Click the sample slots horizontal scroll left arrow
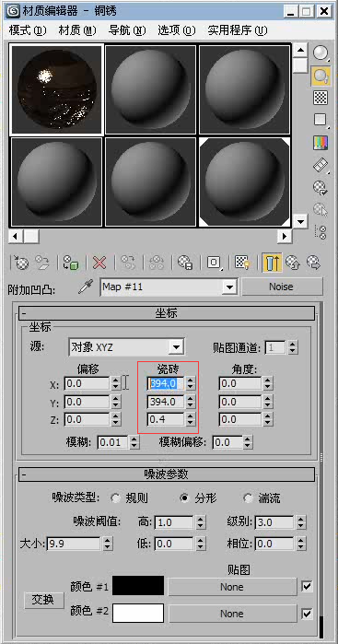This screenshot has height=644, width=338. tap(17, 237)
